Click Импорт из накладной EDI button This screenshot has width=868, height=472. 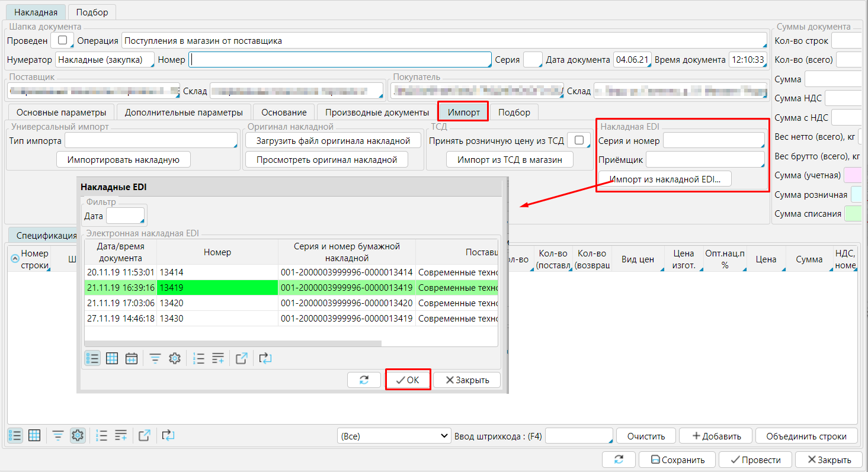(665, 179)
